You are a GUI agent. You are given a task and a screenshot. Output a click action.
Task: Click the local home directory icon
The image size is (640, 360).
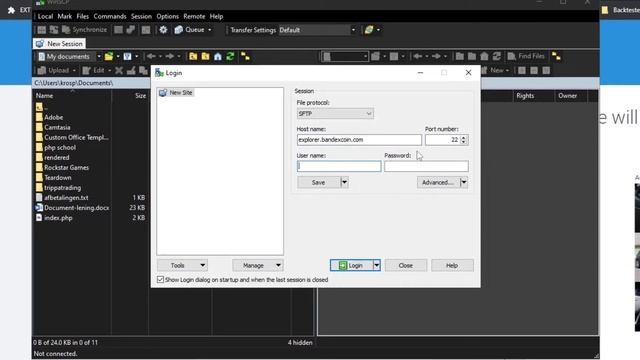218,56
